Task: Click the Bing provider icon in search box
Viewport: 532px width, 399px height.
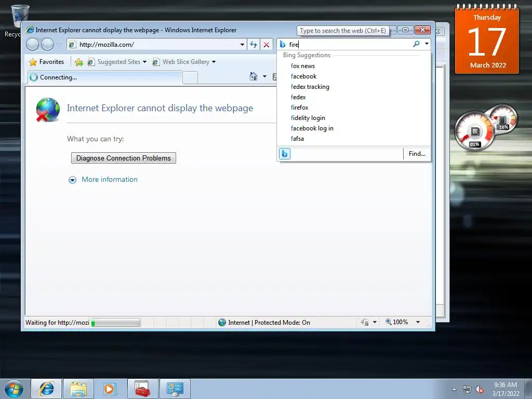Action: point(283,45)
